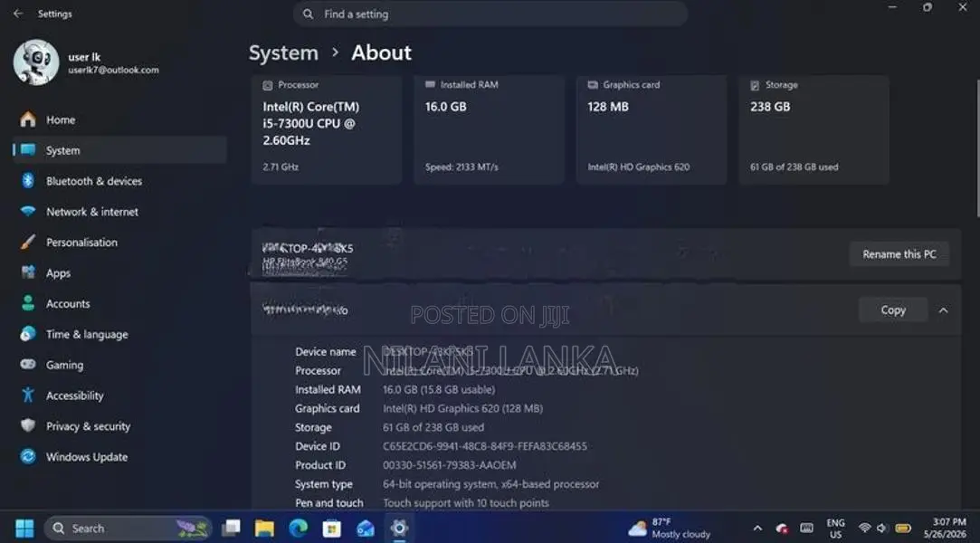Screen dimensions: 980x543
Task: Copy the device specifications
Action: click(x=893, y=310)
